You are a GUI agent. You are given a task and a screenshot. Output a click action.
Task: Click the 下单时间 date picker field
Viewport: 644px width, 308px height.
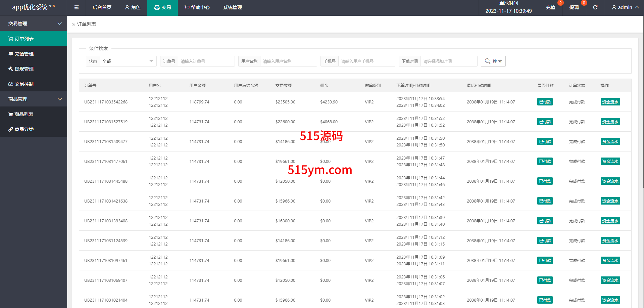click(x=448, y=61)
